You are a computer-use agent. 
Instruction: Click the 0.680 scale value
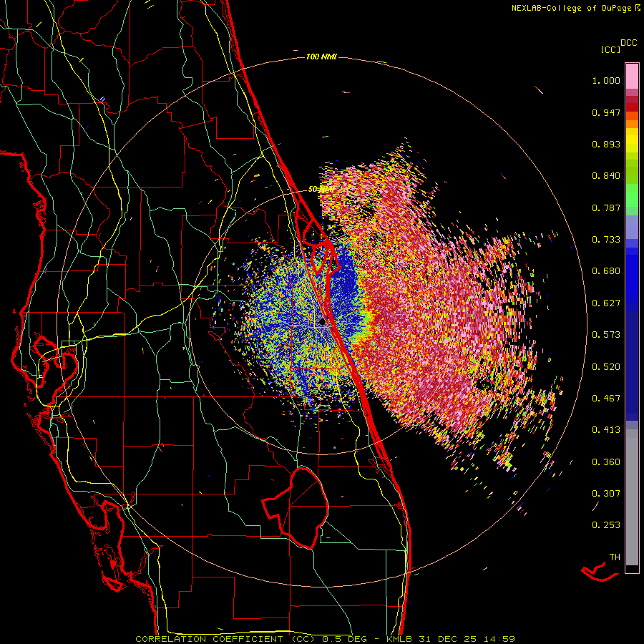(x=606, y=271)
